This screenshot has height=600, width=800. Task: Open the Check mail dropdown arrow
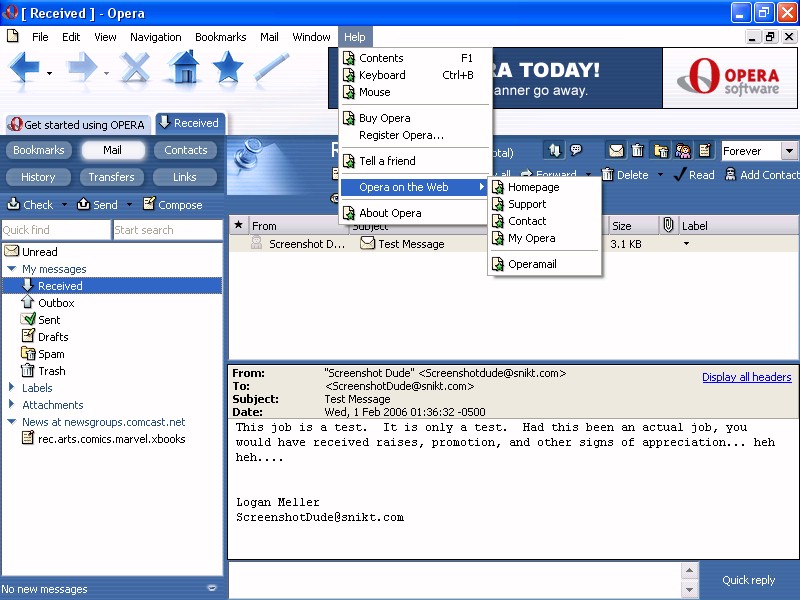pyautogui.click(x=64, y=205)
